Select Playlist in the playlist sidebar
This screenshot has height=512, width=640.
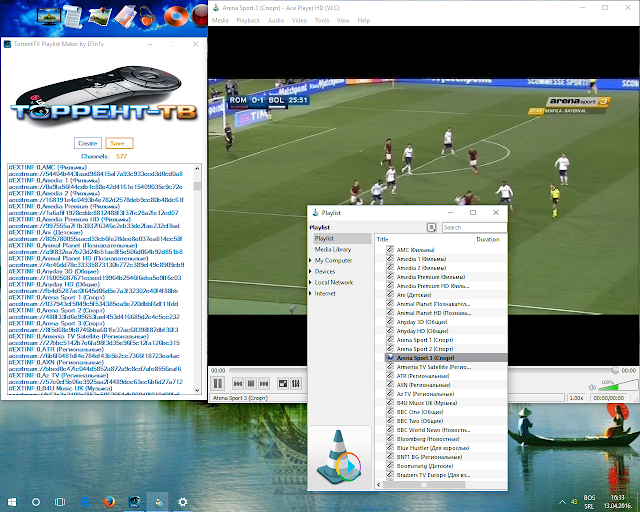coord(342,238)
